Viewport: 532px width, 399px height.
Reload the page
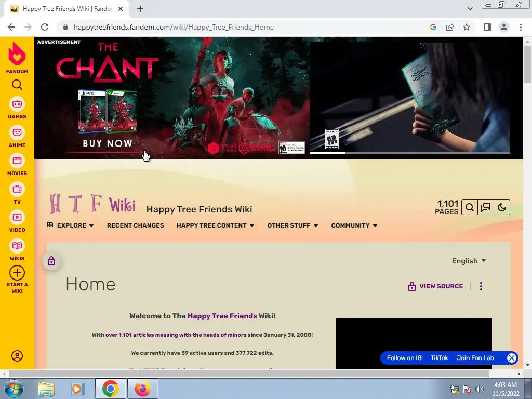click(x=45, y=27)
